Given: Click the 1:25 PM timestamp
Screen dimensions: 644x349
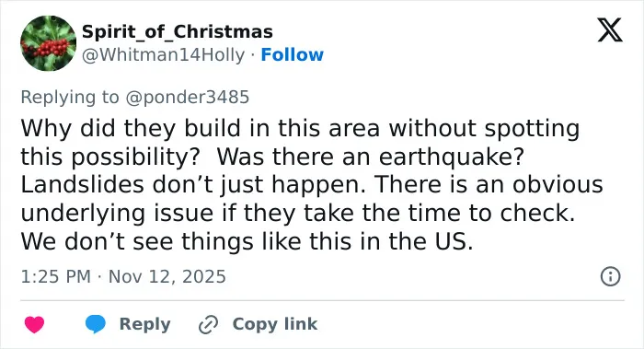Looking at the screenshot, I should pos(56,276).
